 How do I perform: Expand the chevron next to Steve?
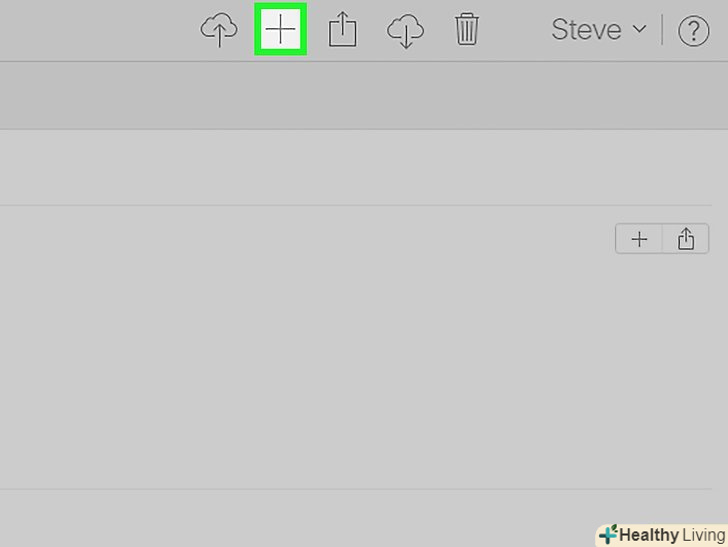(x=639, y=29)
